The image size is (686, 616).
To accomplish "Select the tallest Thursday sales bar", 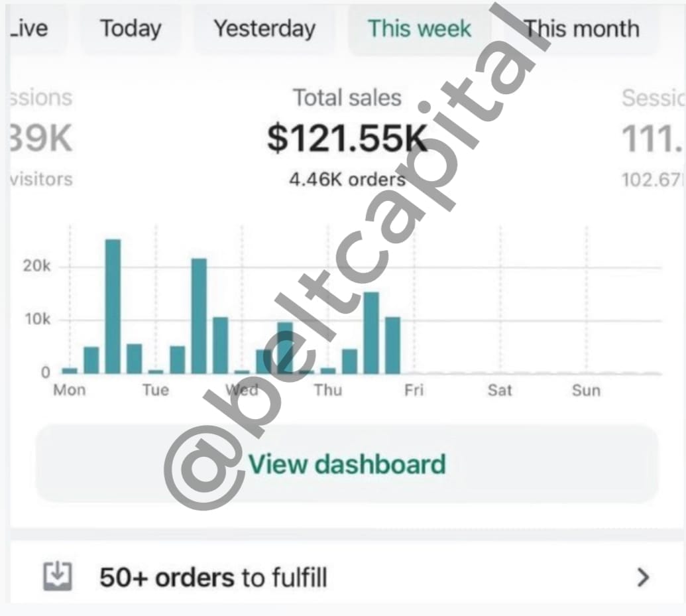I will [x=371, y=333].
